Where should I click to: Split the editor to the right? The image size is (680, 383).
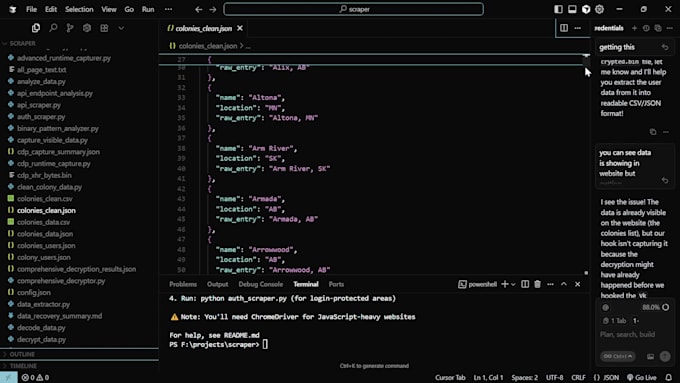click(x=564, y=28)
